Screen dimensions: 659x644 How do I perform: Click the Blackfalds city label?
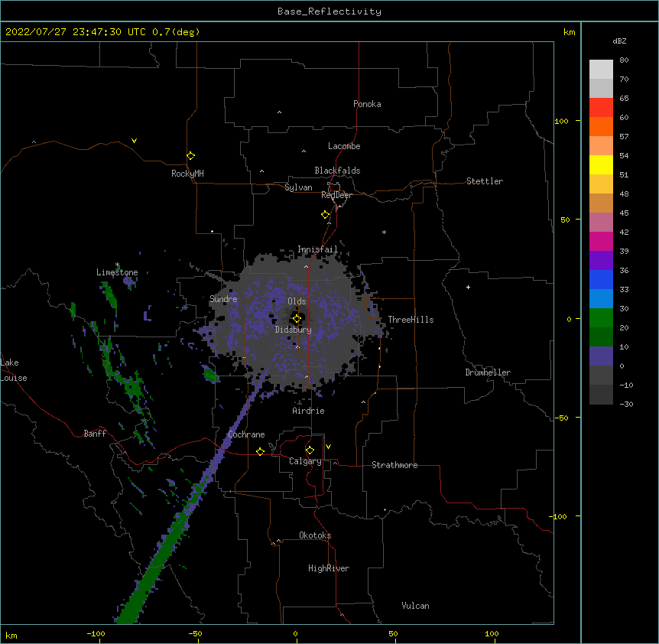(x=337, y=171)
